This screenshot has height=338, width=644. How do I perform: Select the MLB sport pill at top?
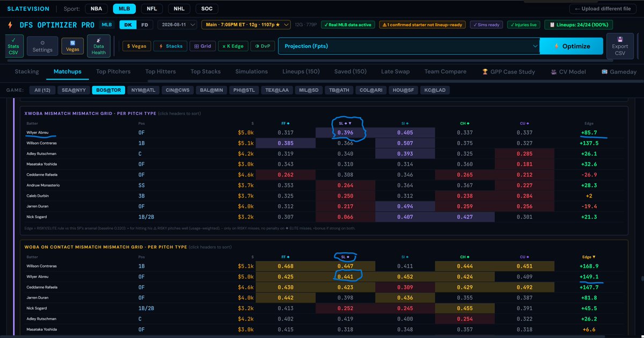coord(125,9)
